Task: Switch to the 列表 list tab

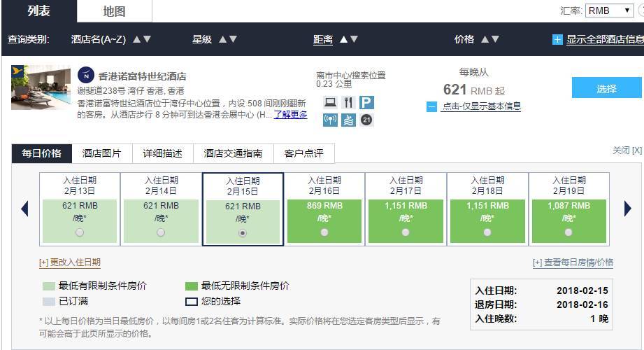Action: pyautogui.click(x=39, y=11)
